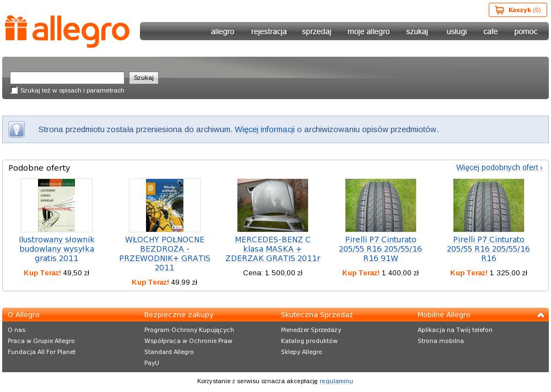Click the 'Podobne oferty' section title

click(x=39, y=168)
